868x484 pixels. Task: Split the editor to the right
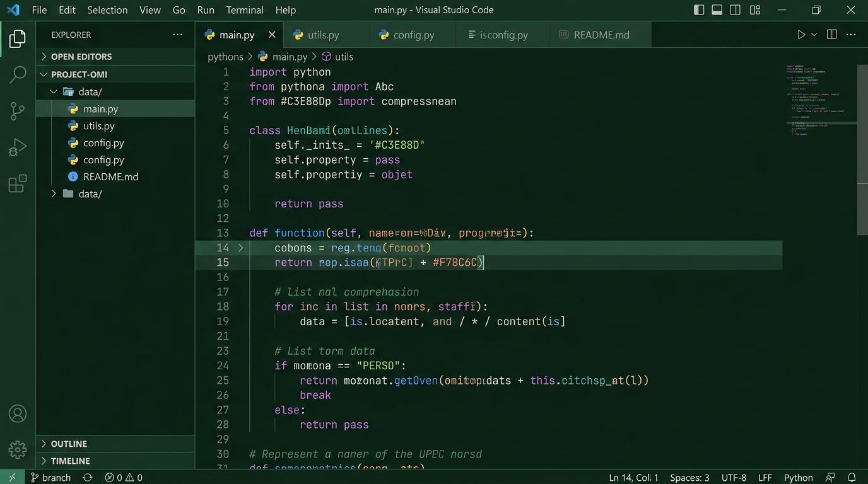[x=832, y=35]
